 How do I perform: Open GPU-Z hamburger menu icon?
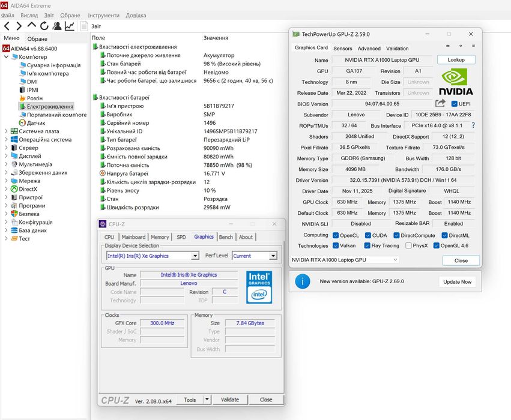pyautogui.click(x=473, y=46)
